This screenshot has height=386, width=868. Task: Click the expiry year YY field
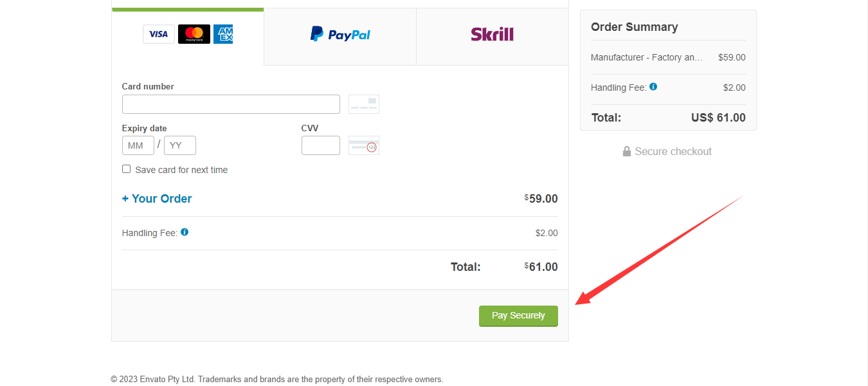(x=179, y=145)
